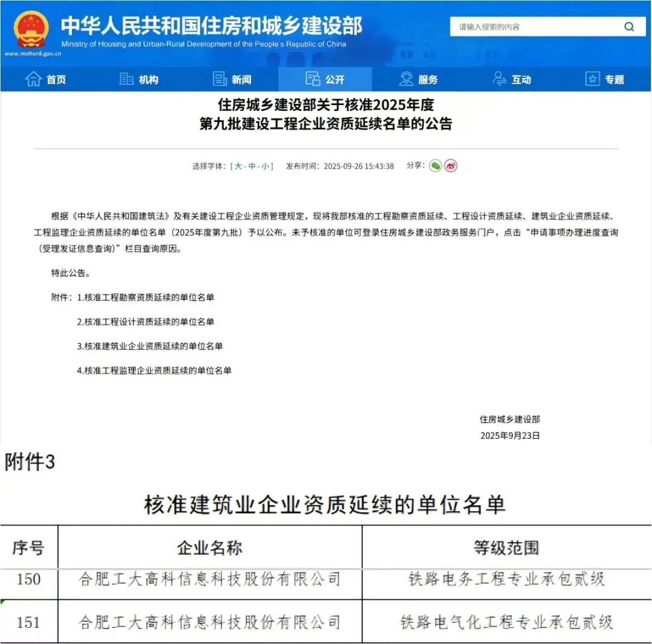Click the star icon beside 专题
The height and width of the screenshot is (644, 652).
tap(593, 78)
